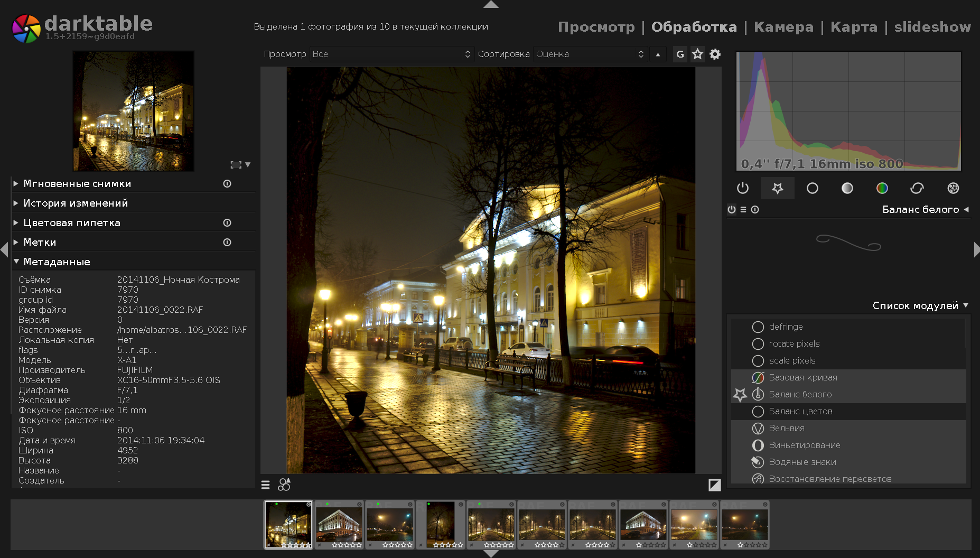The image size is (980, 558).
Task: Click the Водяные знаки module icon
Action: (x=758, y=462)
